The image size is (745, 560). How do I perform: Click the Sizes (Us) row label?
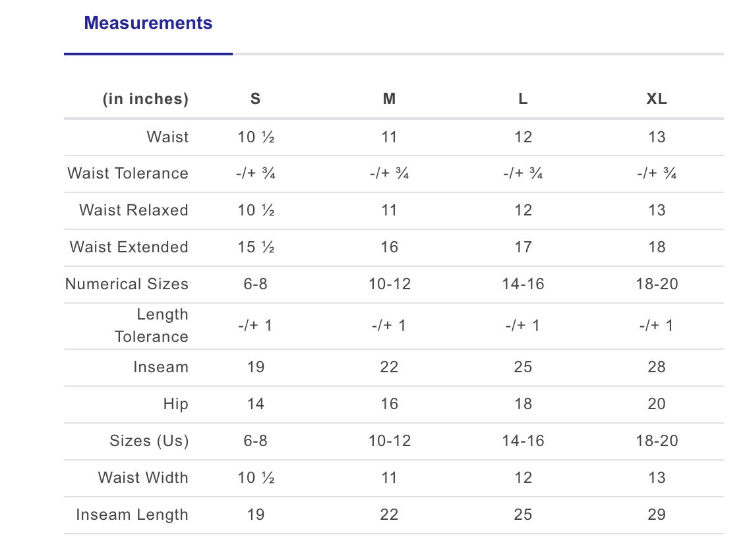click(149, 441)
